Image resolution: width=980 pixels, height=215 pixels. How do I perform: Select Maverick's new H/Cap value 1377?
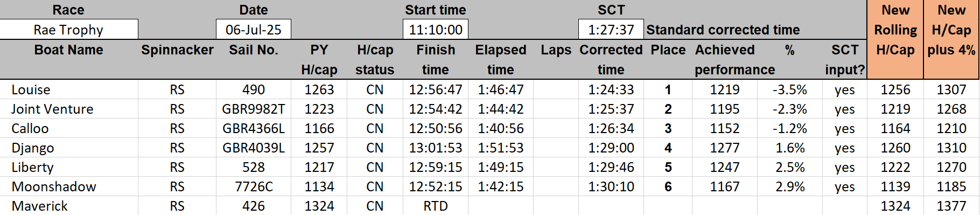tap(951, 206)
